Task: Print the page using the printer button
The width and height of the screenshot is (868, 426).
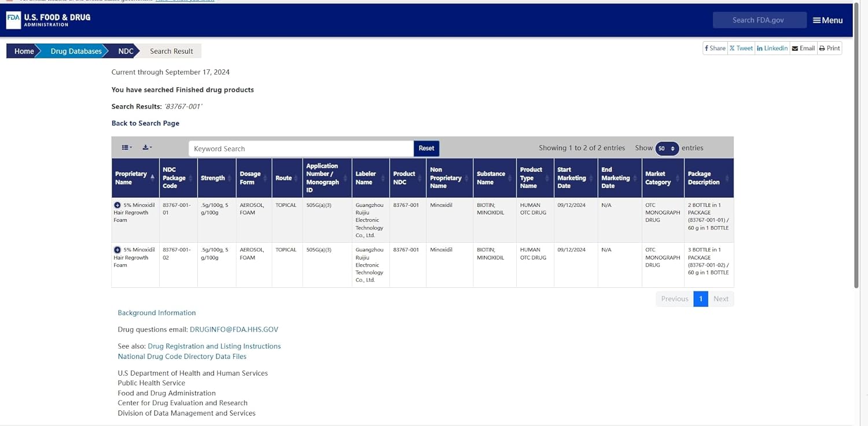Action: (x=829, y=49)
